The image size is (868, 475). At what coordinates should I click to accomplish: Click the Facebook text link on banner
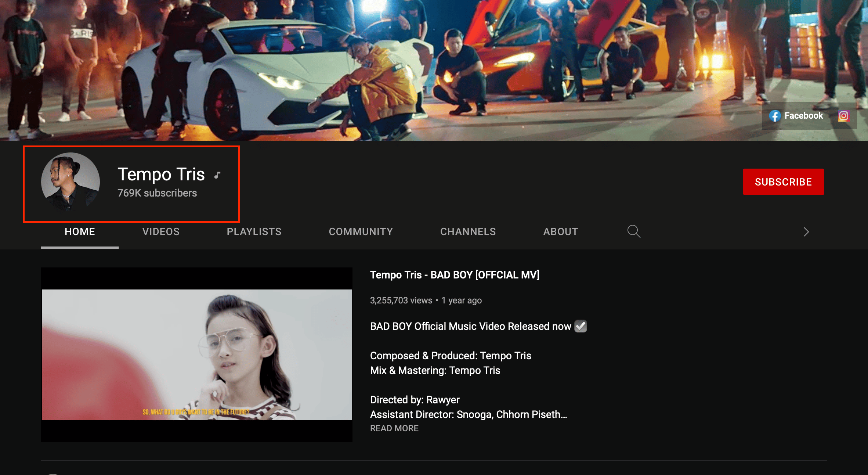pyautogui.click(x=803, y=116)
